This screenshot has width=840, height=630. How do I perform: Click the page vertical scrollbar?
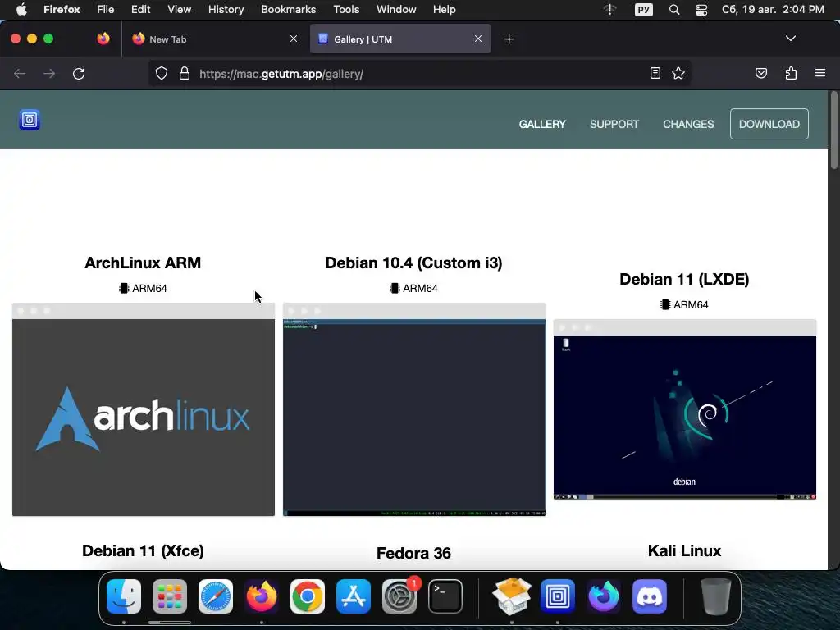[x=833, y=130]
